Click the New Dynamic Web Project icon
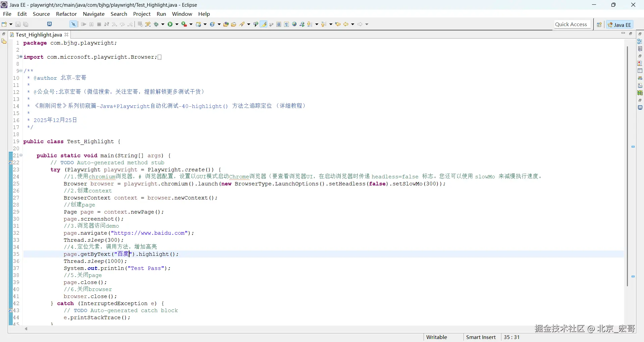Viewport: 644px width, 342px height. click(x=199, y=24)
